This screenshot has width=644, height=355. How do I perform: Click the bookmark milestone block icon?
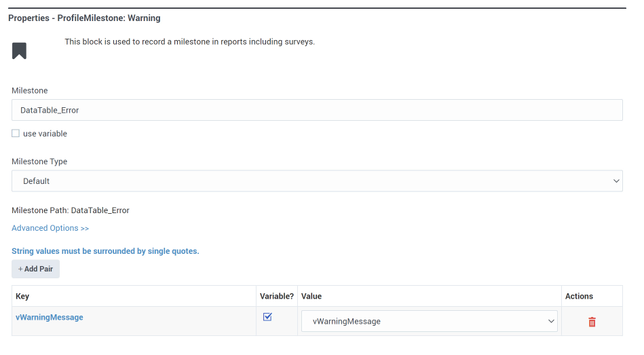click(19, 50)
